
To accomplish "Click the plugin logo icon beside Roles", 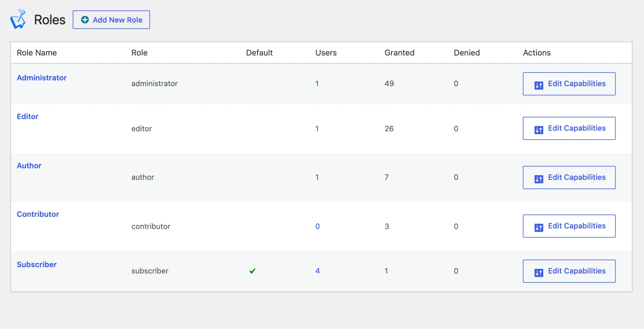I will [x=18, y=19].
